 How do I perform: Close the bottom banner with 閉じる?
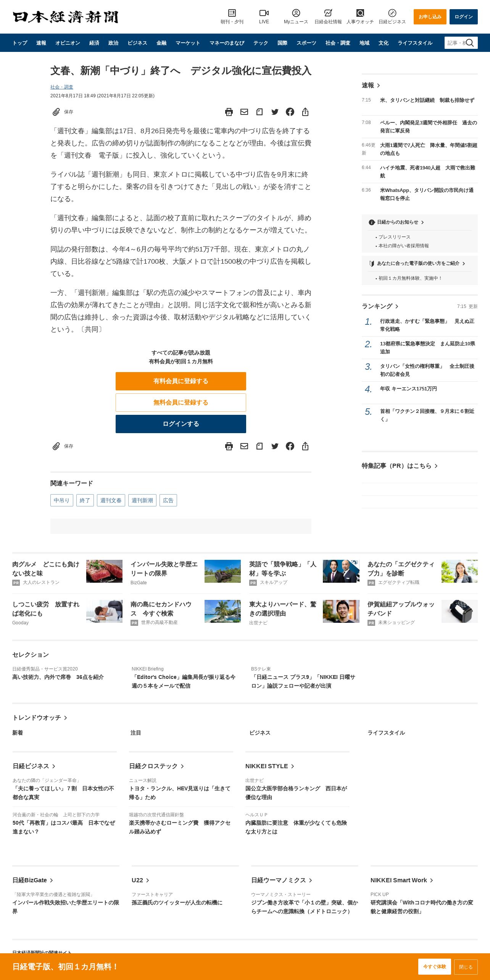coord(466,967)
